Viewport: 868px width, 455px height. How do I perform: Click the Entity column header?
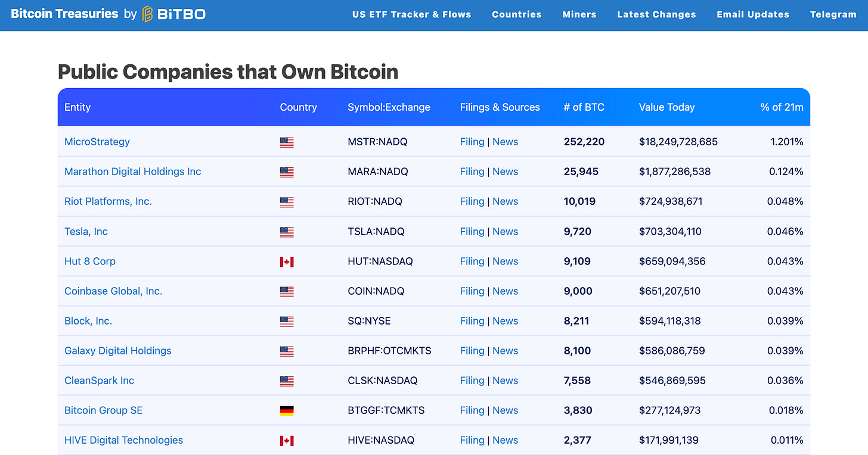pyautogui.click(x=77, y=107)
